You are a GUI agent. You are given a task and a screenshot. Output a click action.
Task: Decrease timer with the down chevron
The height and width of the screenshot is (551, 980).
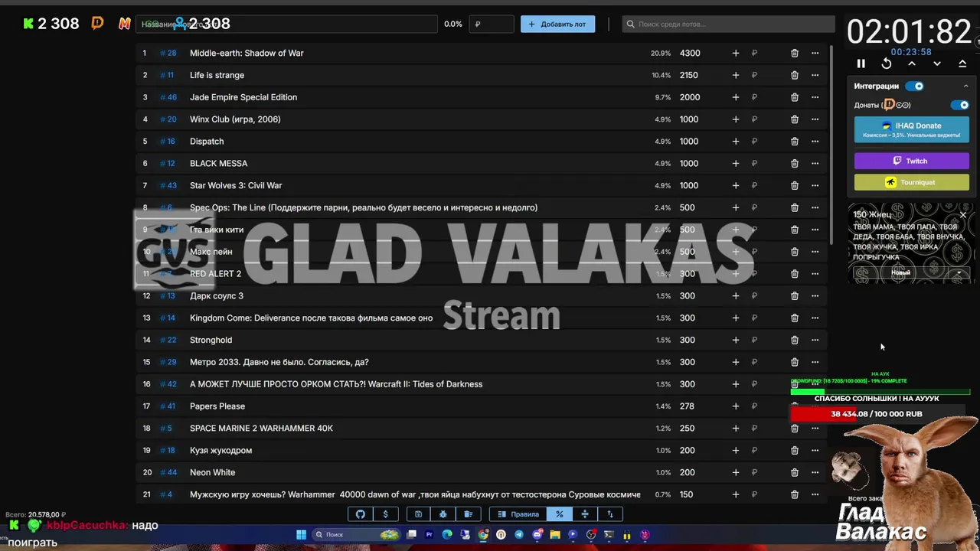point(937,64)
